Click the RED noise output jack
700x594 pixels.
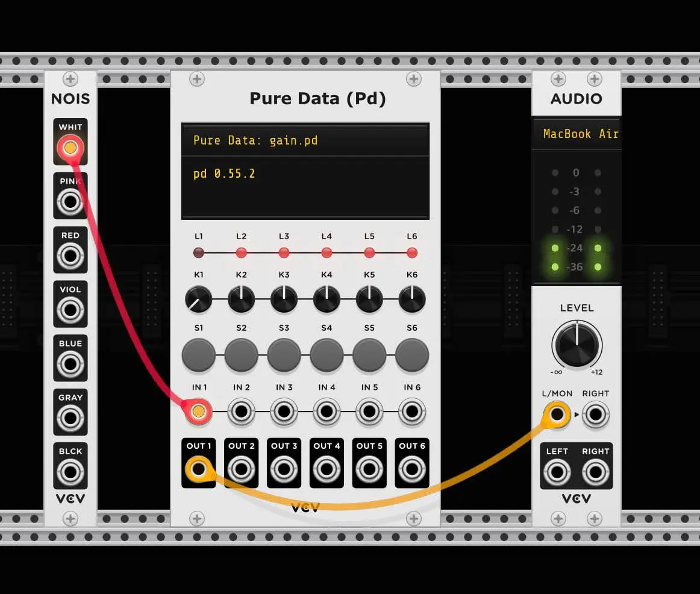point(70,255)
